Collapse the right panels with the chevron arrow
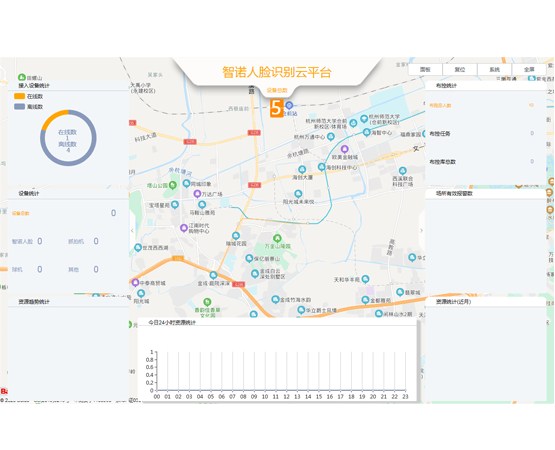The width and height of the screenshot is (555, 450). pyautogui.click(x=422, y=230)
